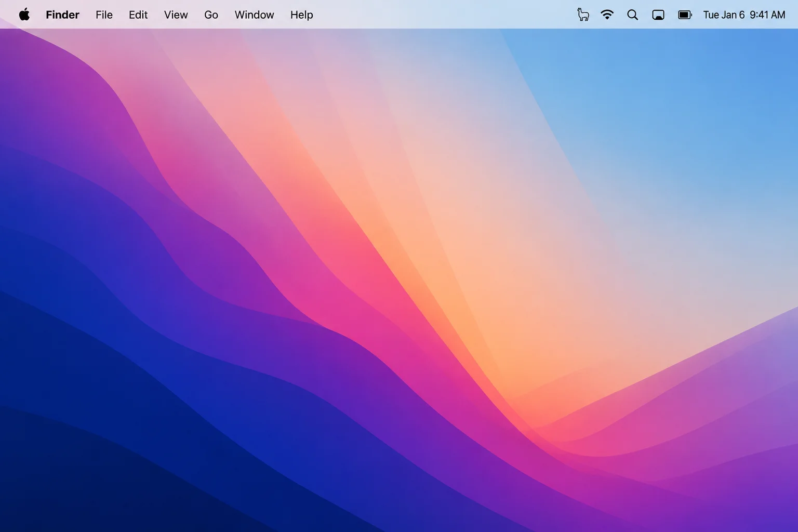Open the Window menu
The height and width of the screenshot is (532, 798).
tap(254, 15)
